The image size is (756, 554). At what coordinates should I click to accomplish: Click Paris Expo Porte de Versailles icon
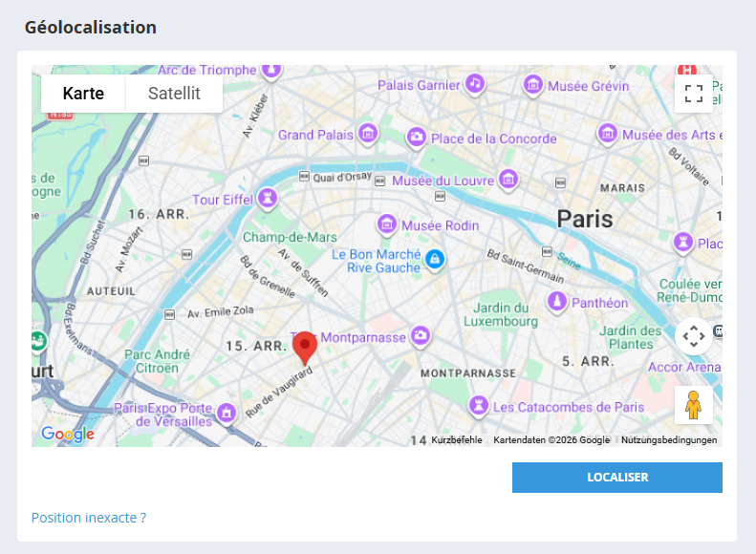[227, 413]
